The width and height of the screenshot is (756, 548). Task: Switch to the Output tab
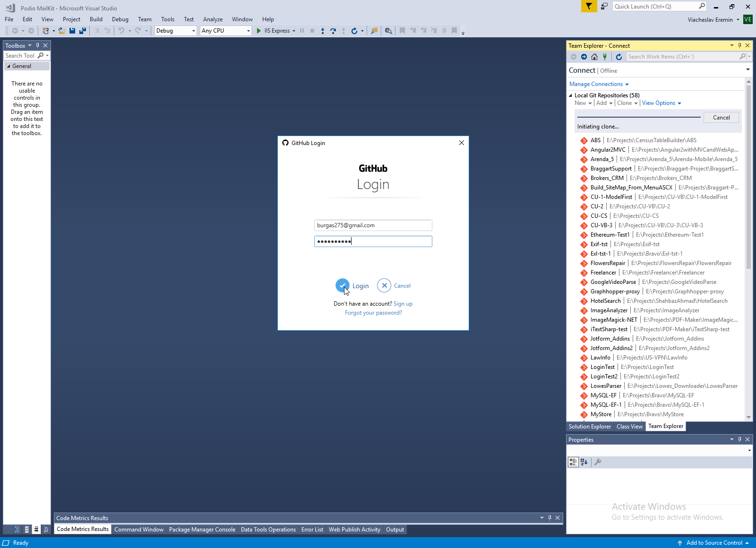[x=395, y=530]
